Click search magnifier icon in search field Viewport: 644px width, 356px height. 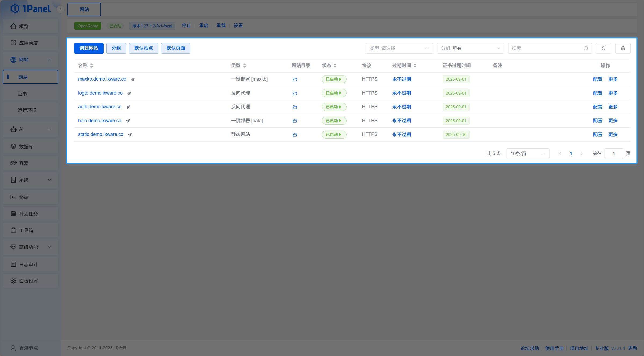[x=585, y=48]
